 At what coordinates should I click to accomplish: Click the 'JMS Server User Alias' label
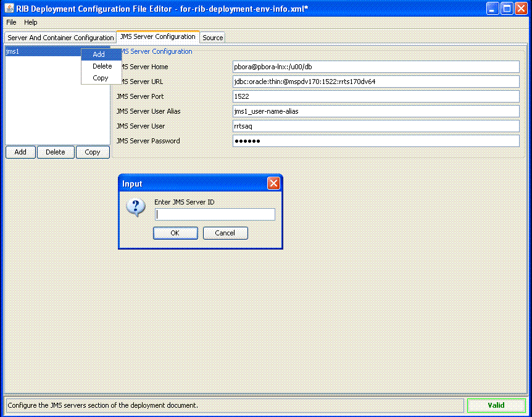pyautogui.click(x=148, y=111)
